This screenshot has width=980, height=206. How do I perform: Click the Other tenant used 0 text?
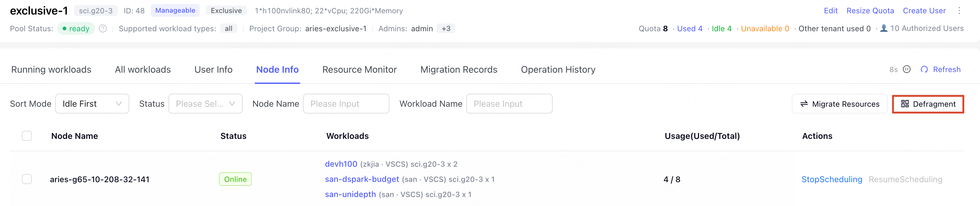(834, 28)
